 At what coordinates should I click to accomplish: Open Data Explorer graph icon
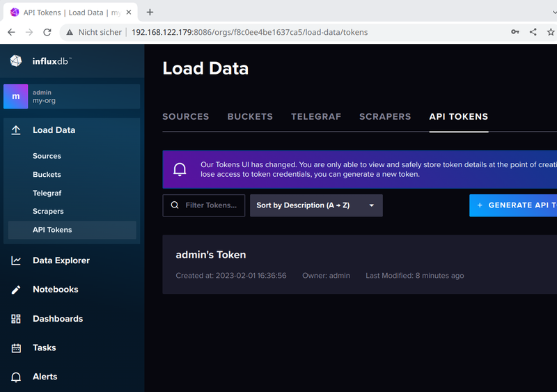pos(16,261)
